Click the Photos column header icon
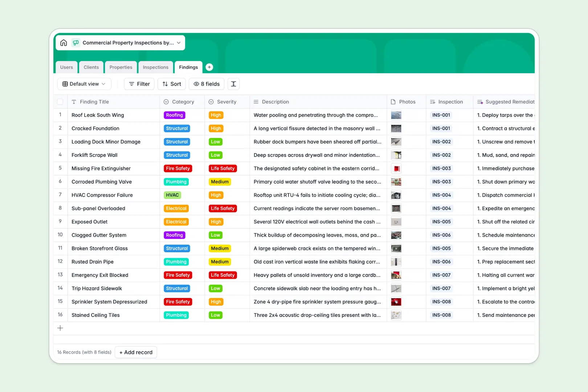Image resolution: width=588 pixels, height=392 pixels. [x=393, y=102]
